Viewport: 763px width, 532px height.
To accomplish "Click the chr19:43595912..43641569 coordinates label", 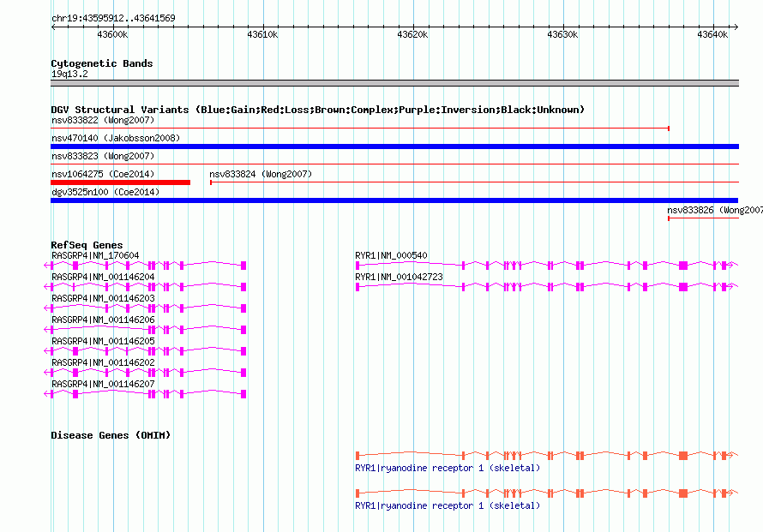I will [113, 18].
